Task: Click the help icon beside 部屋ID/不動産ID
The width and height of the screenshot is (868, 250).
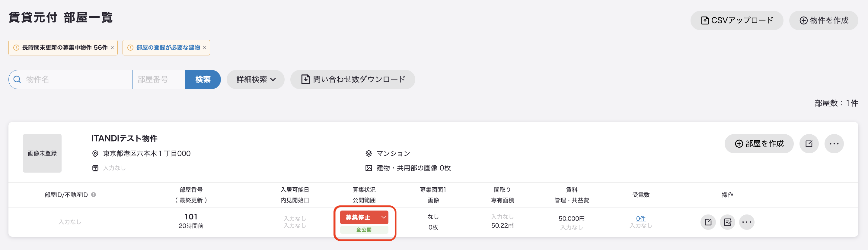Action: click(x=94, y=195)
